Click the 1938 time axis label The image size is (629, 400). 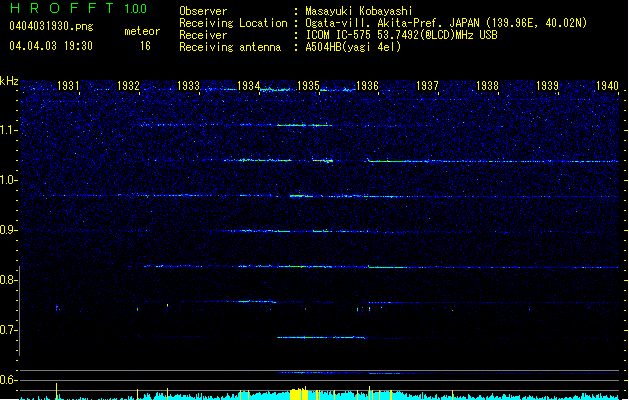click(x=487, y=86)
